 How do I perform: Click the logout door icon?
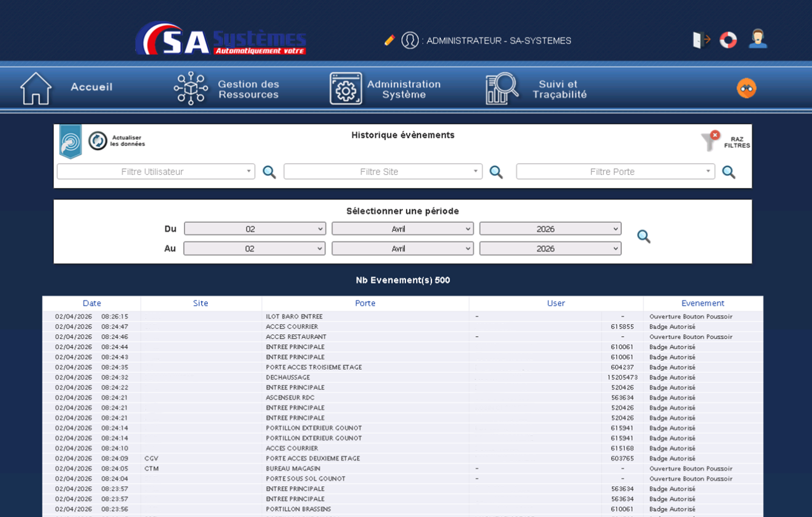[701, 40]
